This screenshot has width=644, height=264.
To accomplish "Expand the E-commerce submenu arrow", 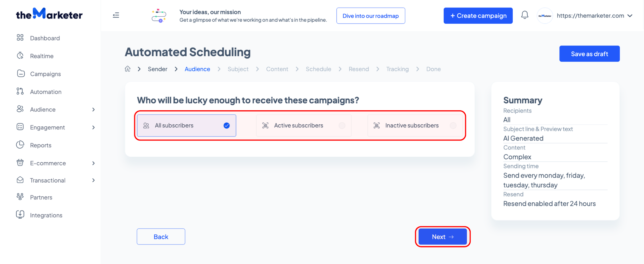I will 93,163.
